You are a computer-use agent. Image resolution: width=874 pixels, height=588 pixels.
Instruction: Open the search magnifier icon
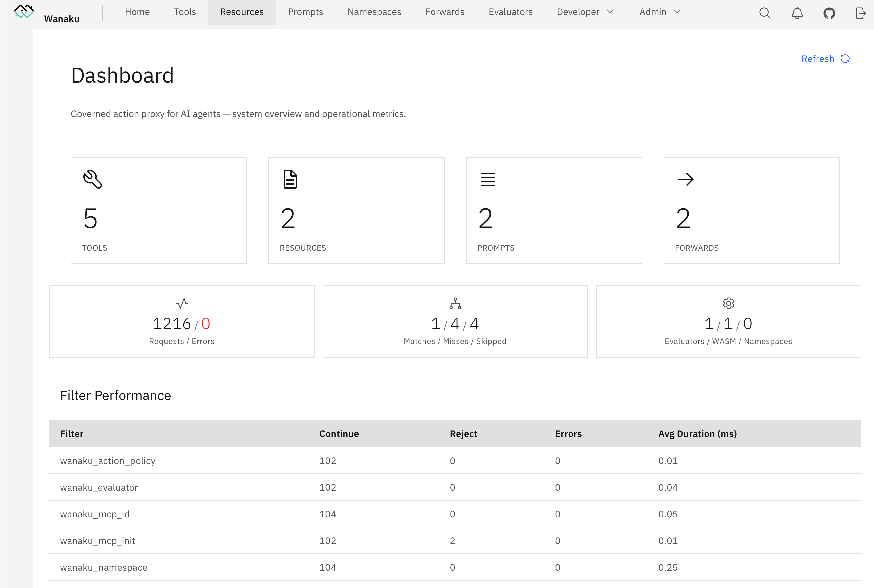click(765, 13)
